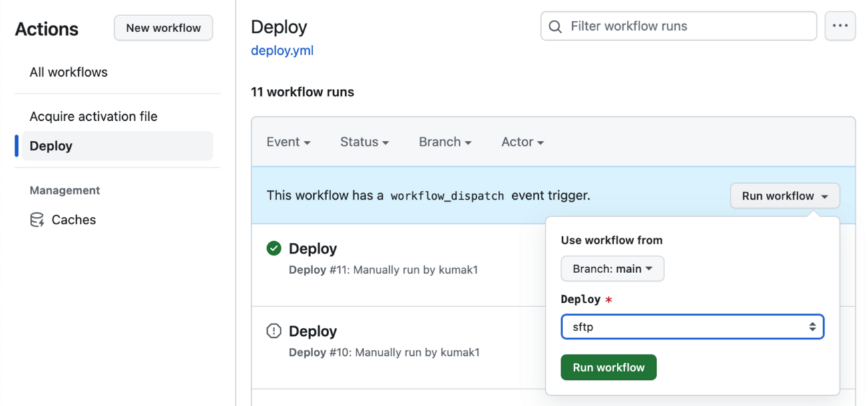Select Acquire activation file workflow
This screenshot has height=406, width=868.
(93, 116)
